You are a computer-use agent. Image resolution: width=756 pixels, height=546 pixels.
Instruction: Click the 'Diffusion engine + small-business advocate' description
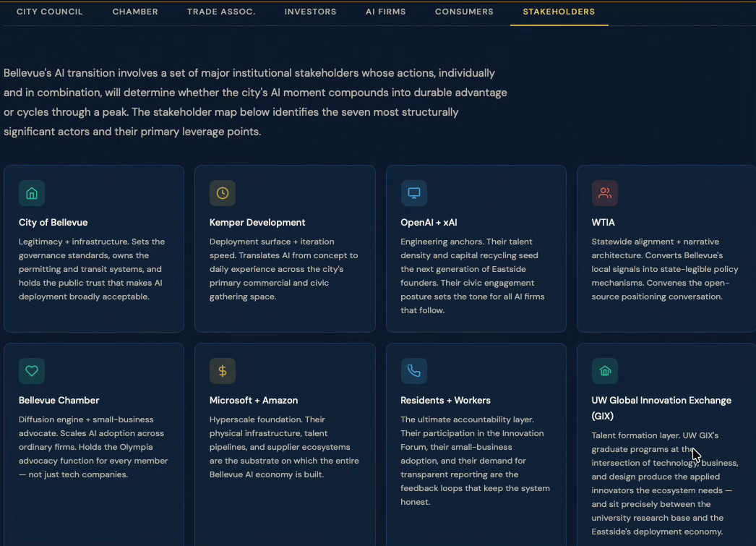[x=93, y=447]
